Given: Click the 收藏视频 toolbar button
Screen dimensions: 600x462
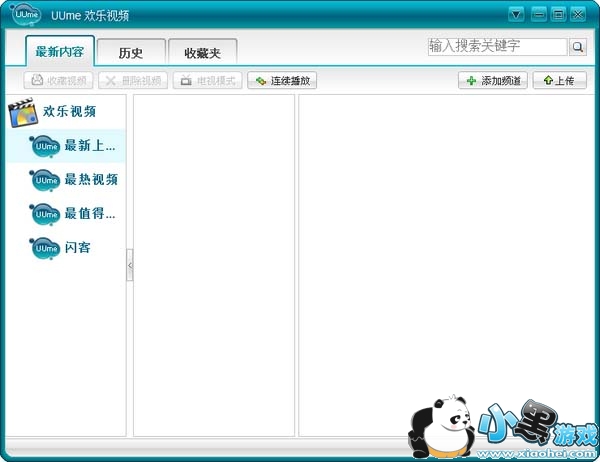Looking at the screenshot, I should click(58, 80).
